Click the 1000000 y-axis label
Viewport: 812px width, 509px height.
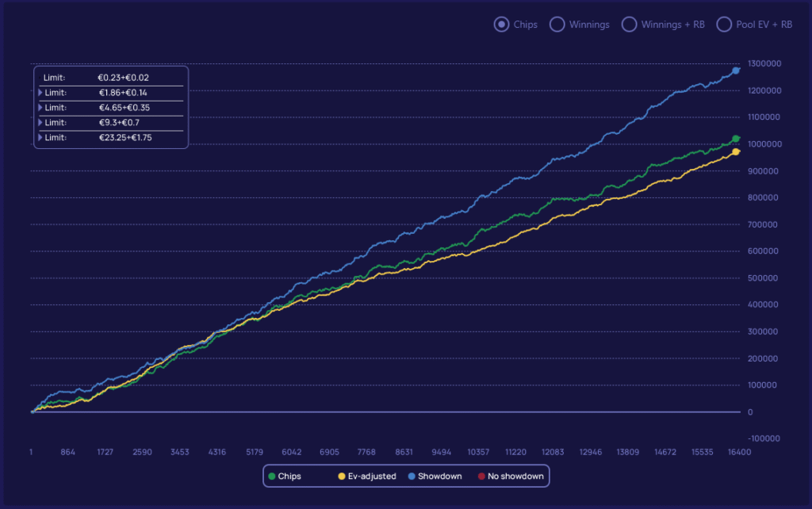point(764,144)
